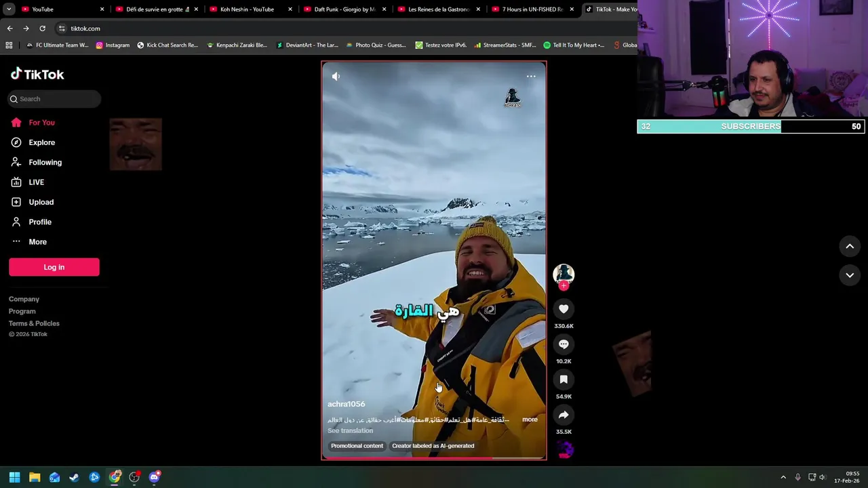Click the TikTok logo

coord(37,74)
